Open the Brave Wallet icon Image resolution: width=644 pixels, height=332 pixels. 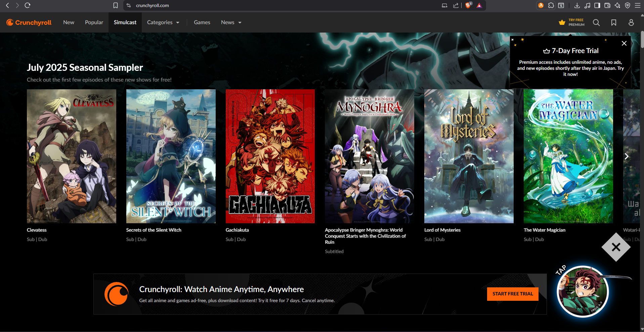[x=607, y=5]
